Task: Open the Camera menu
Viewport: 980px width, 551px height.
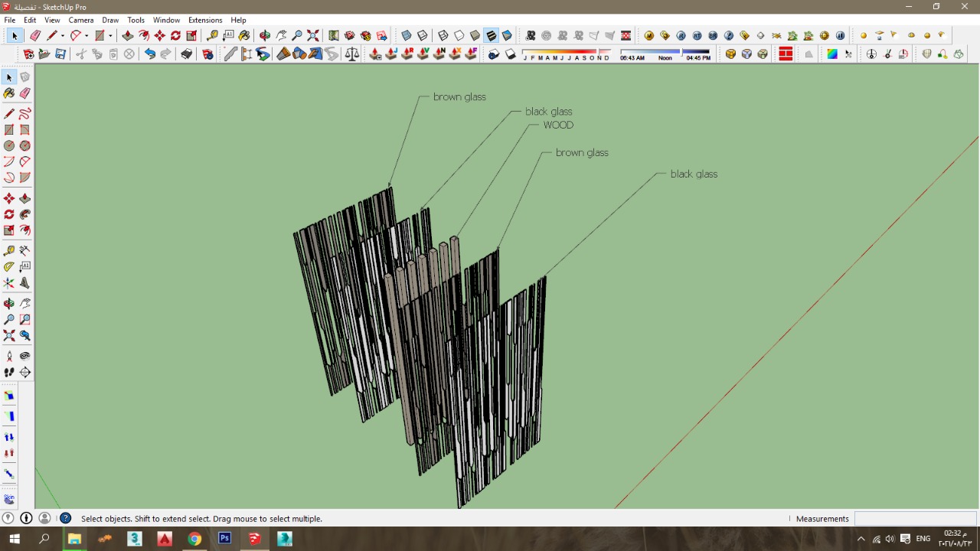Action: (81, 20)
